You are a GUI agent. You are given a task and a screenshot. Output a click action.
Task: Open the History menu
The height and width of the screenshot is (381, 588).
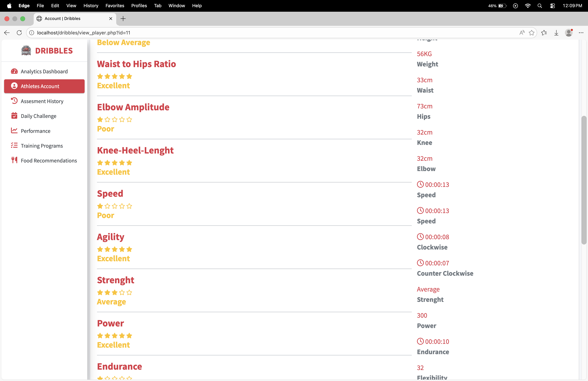91,6
